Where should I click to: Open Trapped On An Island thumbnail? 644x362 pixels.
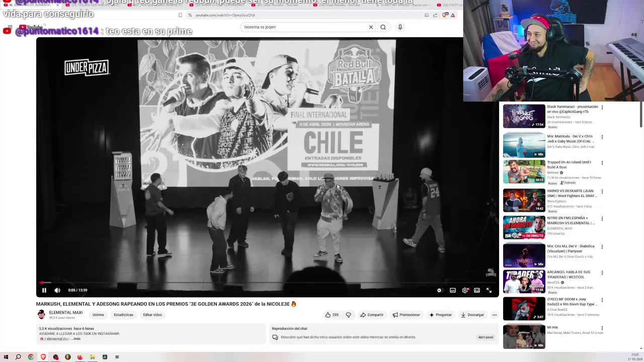click(524, 172)
